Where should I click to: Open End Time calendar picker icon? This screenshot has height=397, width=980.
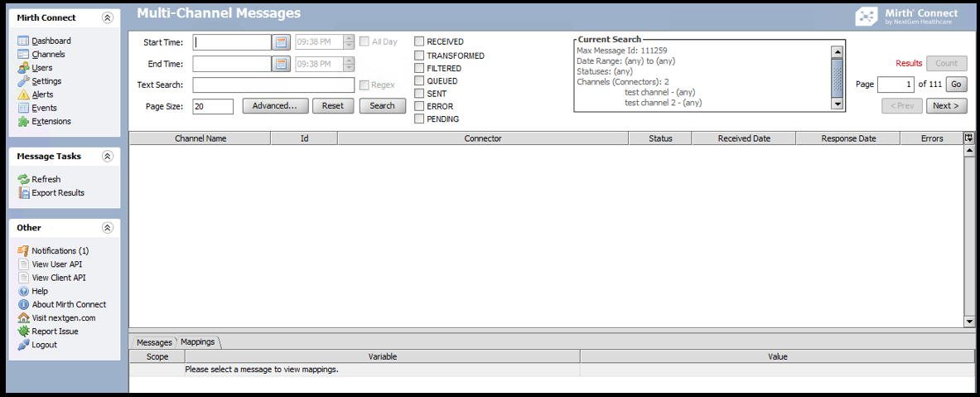tap(281, 63)
